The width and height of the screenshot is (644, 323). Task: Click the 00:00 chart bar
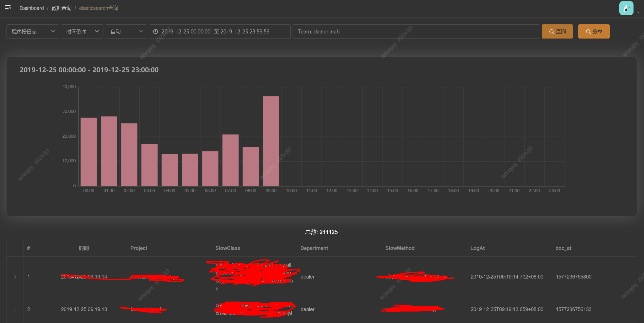[x=89, y=152]
